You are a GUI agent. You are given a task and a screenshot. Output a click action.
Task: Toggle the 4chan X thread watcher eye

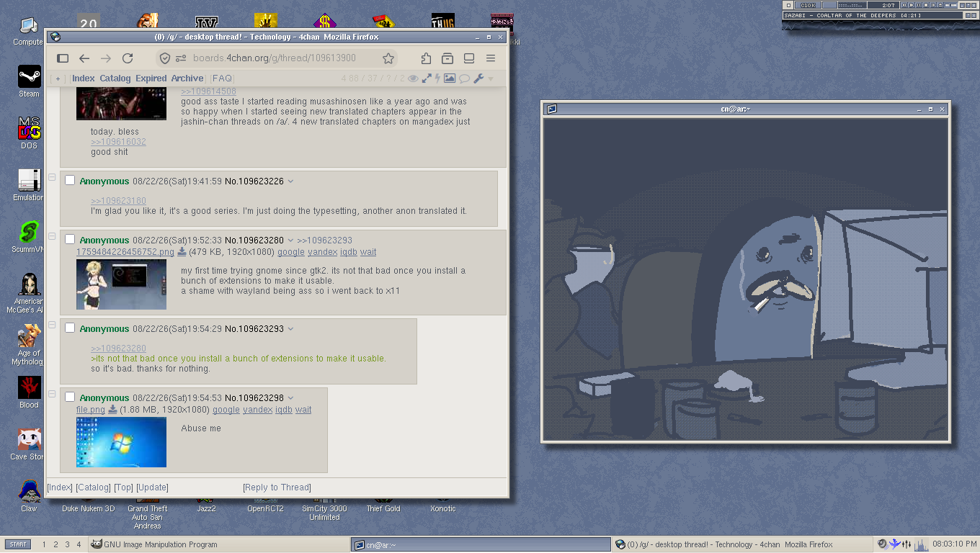pyautogui.click(x=413, y=78)
